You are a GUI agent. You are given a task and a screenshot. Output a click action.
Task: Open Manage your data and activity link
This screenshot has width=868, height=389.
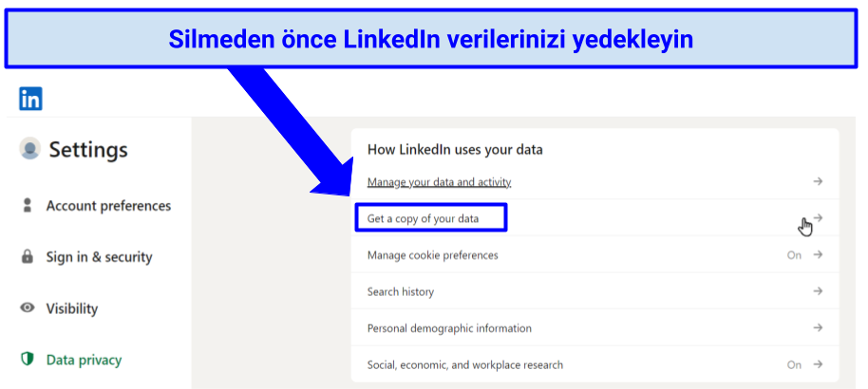439,182
